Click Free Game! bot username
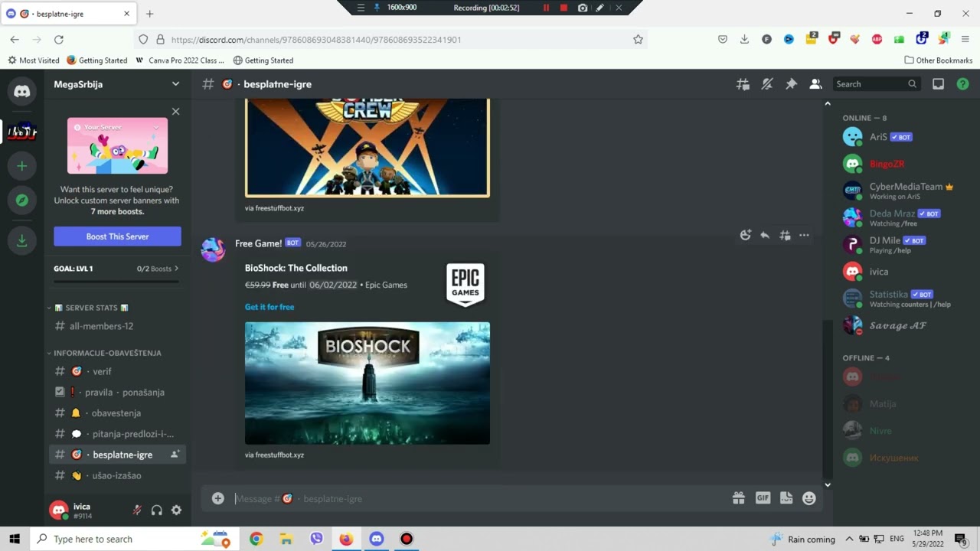 pyautogui.click(x=258, y=243)
